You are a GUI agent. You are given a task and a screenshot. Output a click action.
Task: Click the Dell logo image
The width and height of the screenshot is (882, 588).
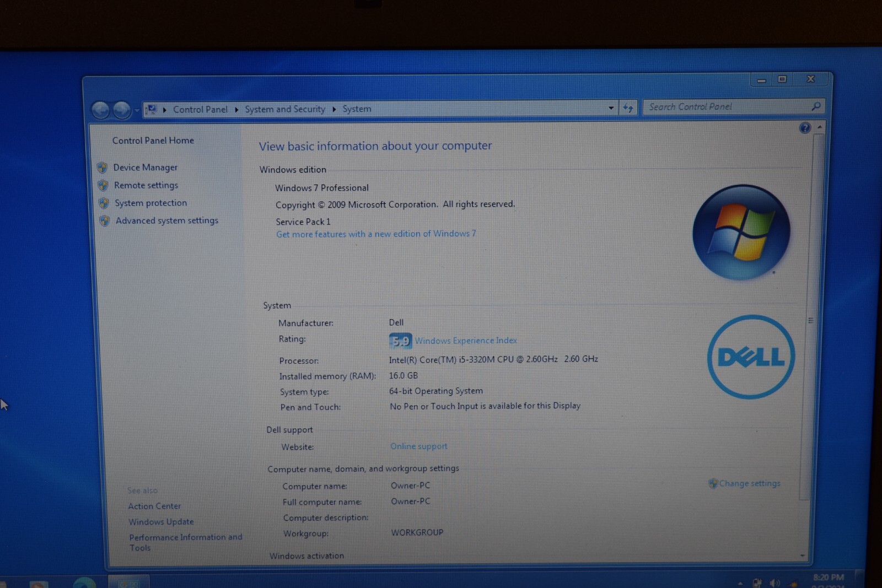(x=751, y=357)
